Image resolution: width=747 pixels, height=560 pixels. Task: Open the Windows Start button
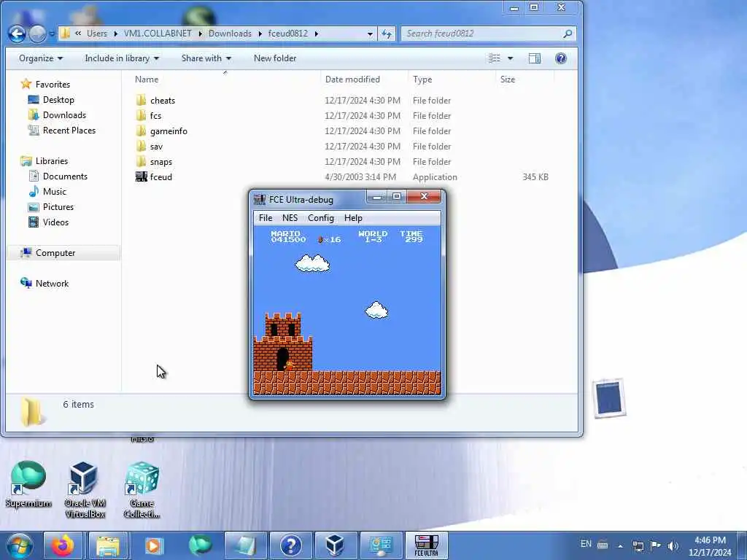click(x=20, y=545)
